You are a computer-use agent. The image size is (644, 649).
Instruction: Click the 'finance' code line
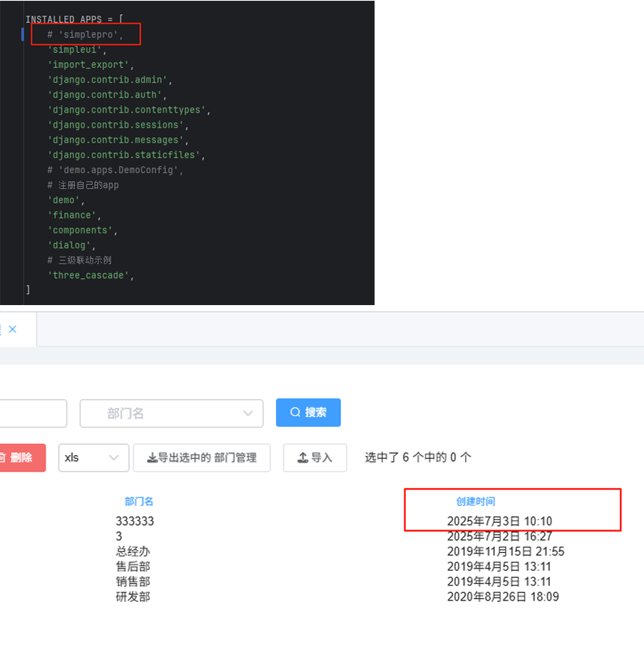point(74,215)
